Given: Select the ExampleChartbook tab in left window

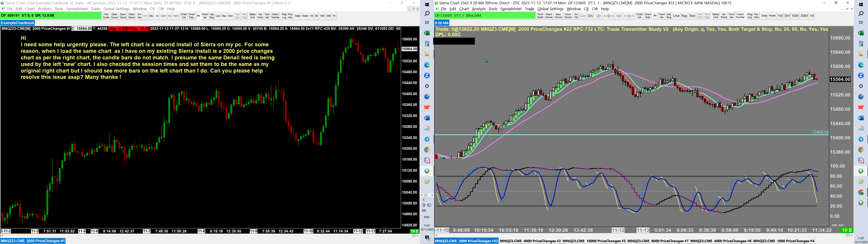Looking at the screenshot, I should pos(18,23).
